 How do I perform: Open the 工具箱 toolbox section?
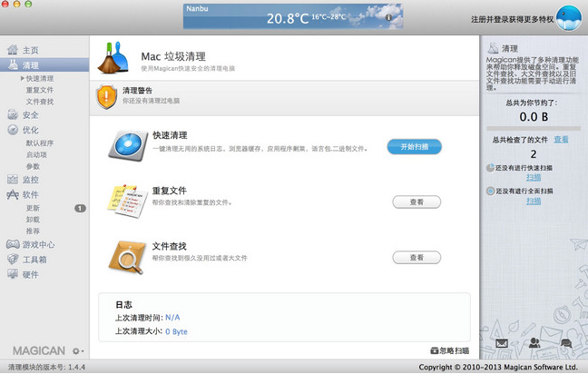pos(34,260)
